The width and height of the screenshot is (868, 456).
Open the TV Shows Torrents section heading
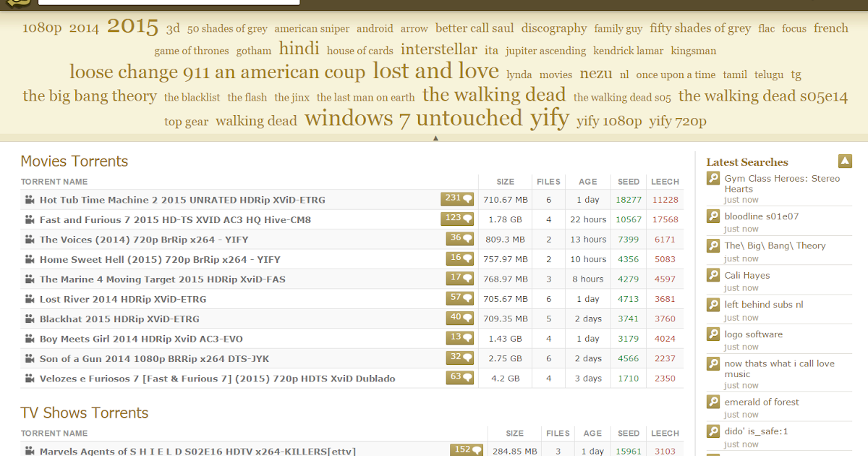click(x=85, y=413)
